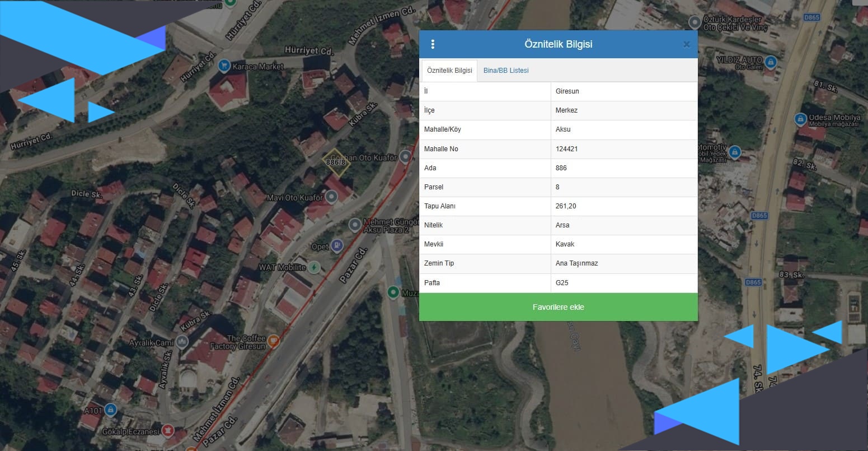Select the Öznitelik Bilgisi tab
This screenshot has width=868, height=451.
click(x=449, y=71)
